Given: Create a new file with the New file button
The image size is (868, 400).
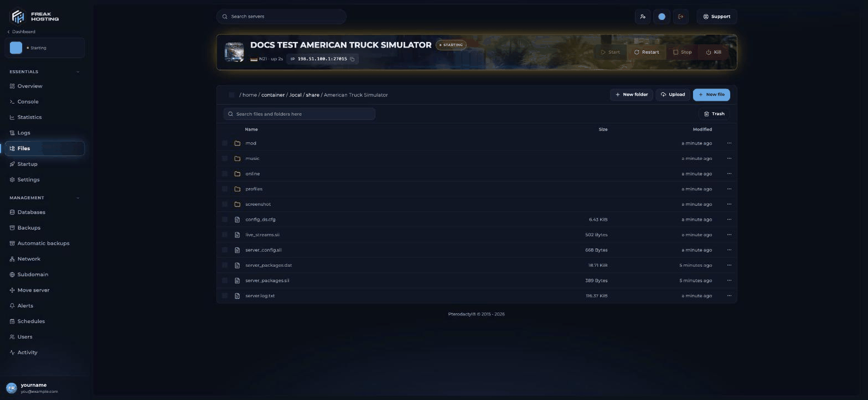Looking at the screenshot, I should (x=711, y=95).
